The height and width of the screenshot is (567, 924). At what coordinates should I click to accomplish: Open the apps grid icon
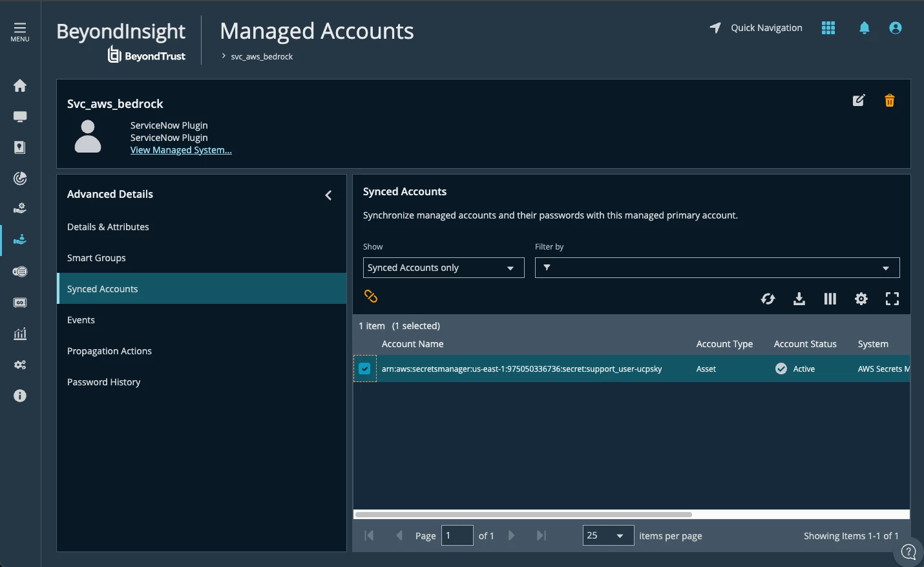tap(828, 28)
